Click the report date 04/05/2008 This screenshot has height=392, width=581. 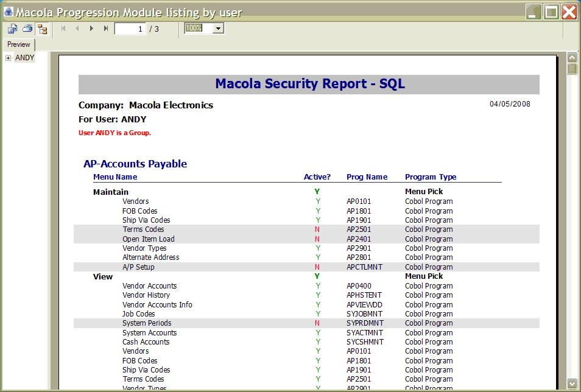pyautogui.click(x=510, y=104)
